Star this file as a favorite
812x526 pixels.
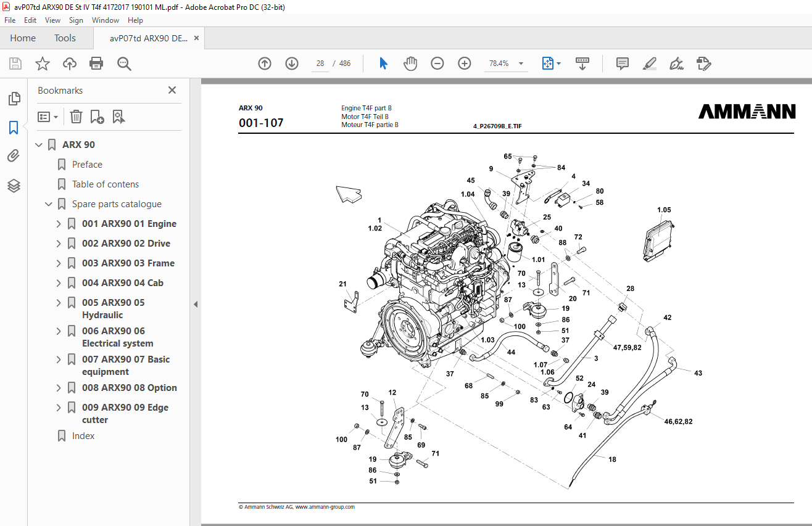tap(43, 64)
